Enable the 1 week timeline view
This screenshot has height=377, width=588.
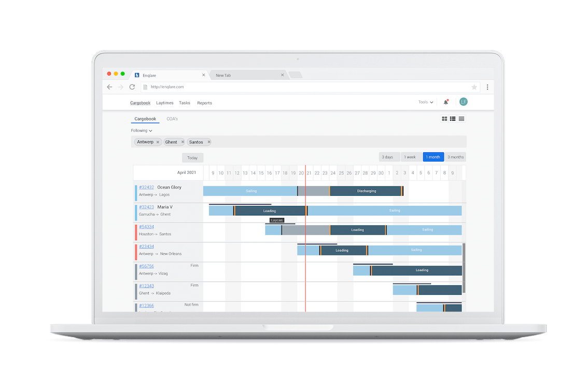[x=411, y=156]
